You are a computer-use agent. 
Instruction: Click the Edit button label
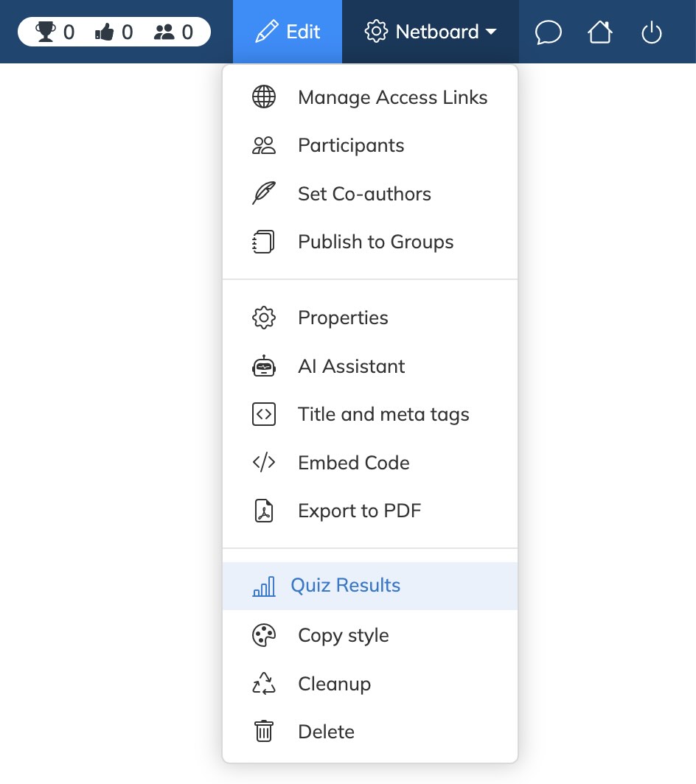pos(303,32)
